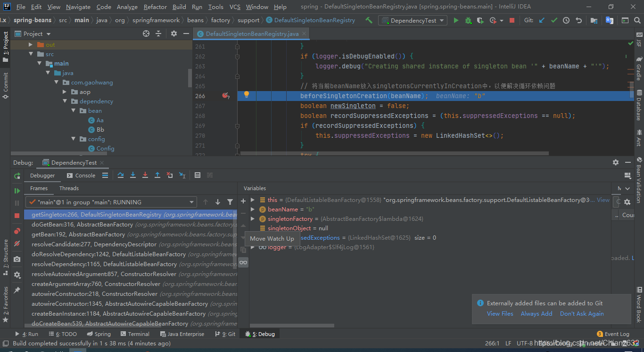This screenshot has height=352, width=644.
Task: Click horizontal scrollbar in code editor
Action: pyautogui.click(x=395, y=153)
